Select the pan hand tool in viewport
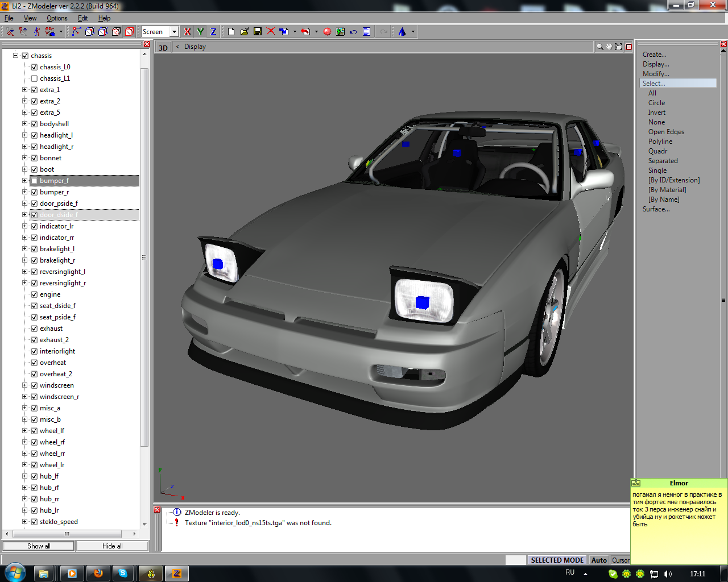This screenshot has width=728, height=582. coord(609,47)
